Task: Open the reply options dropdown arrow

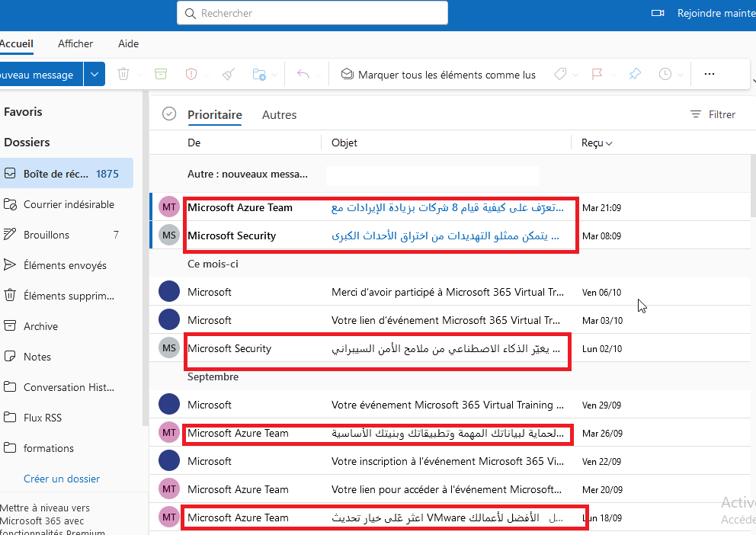Action: click(x=319, y=75)
